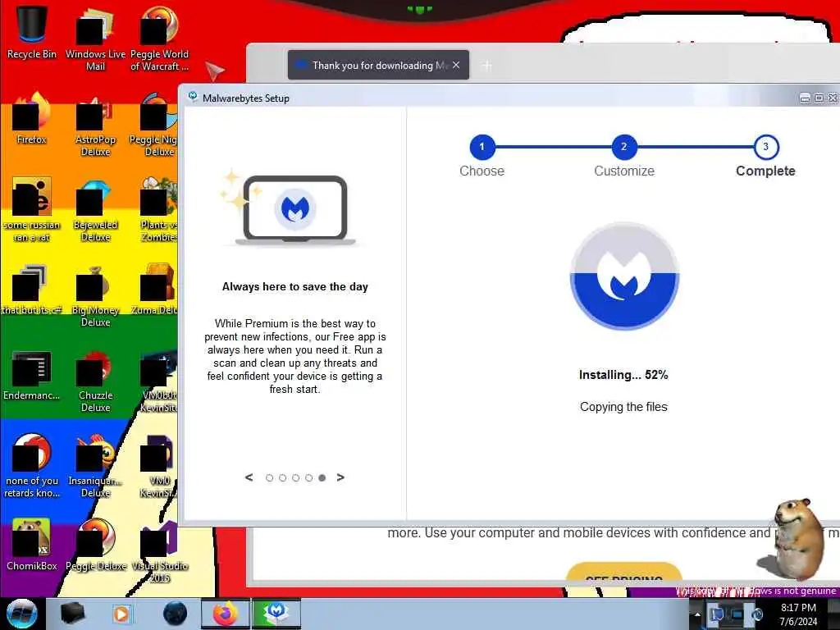
Task: Open the Recycle Bin desktop icon
Action: coord(32,32)
